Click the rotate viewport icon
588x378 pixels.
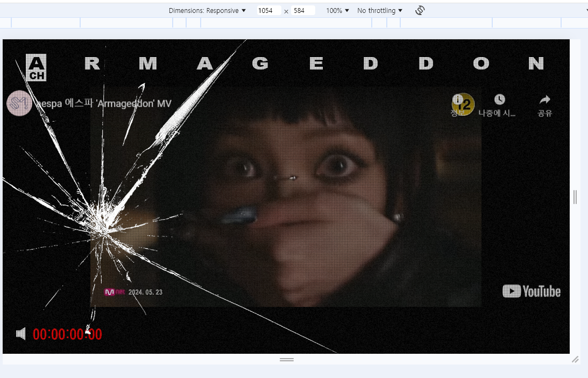420,10
